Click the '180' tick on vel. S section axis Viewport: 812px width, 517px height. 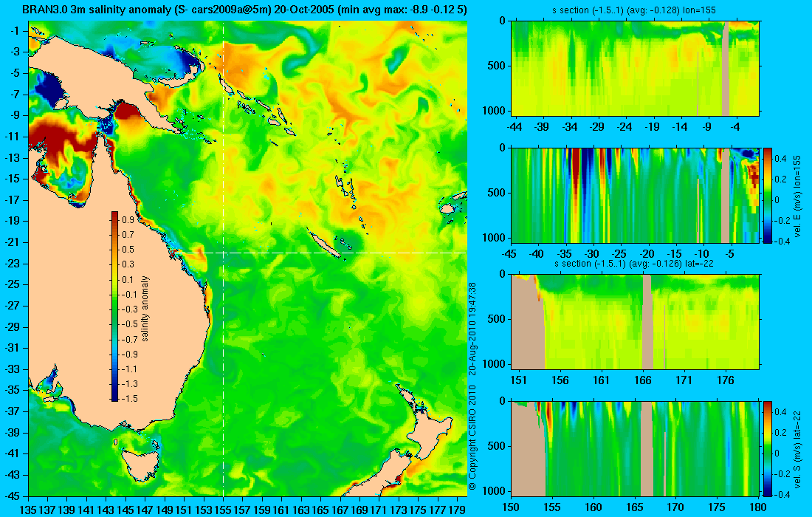757,507
